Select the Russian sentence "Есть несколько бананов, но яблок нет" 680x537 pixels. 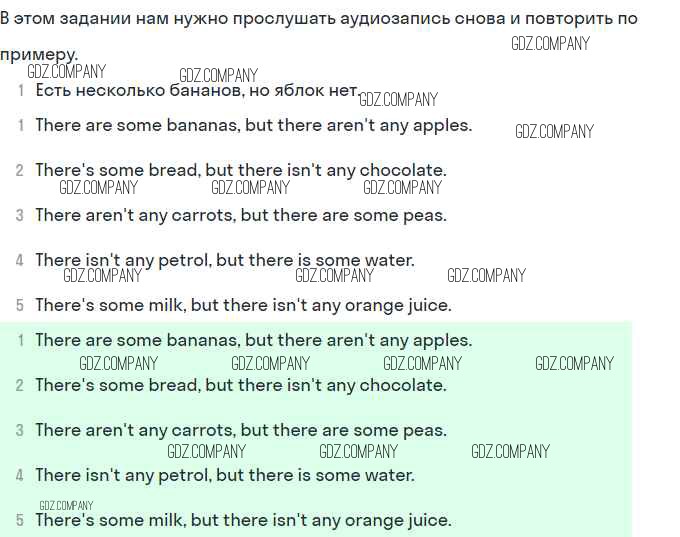pos(196,90)
